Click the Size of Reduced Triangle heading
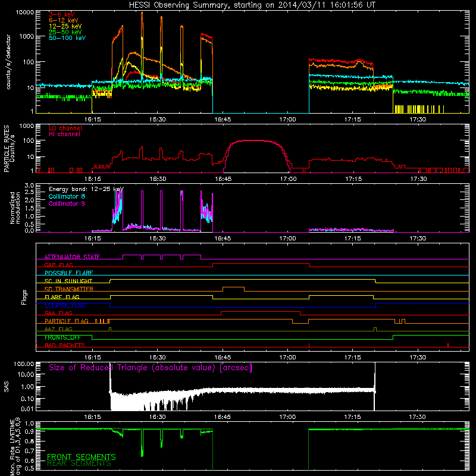Image resolution: width=476 pixels, height=476 pixels. coord(151,368)
